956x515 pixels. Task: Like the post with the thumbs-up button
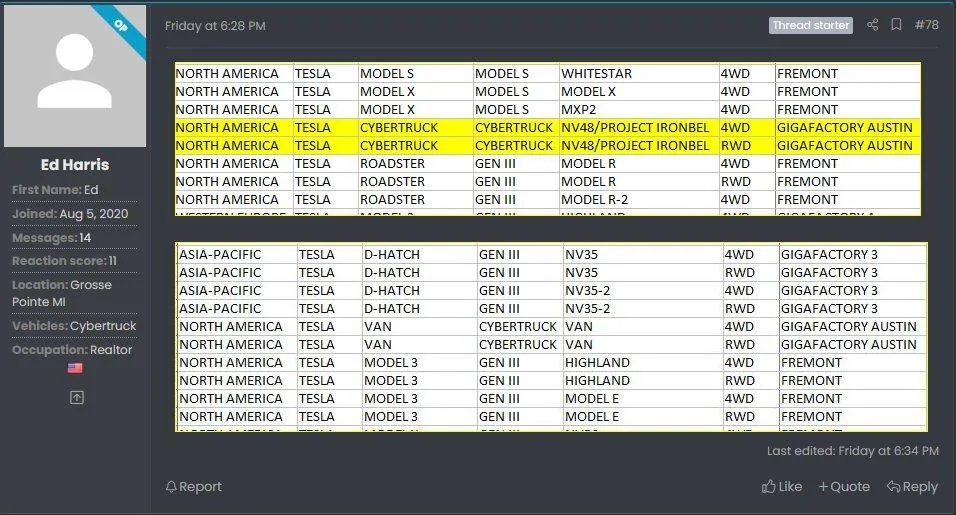tap(782, 487)
